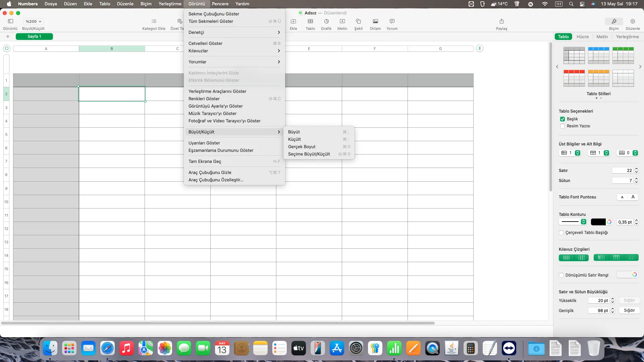Image resolution: width=644 pixels, height=362 pixels.
Task: Show next table styles with right chevron
Action: (640, 67)
